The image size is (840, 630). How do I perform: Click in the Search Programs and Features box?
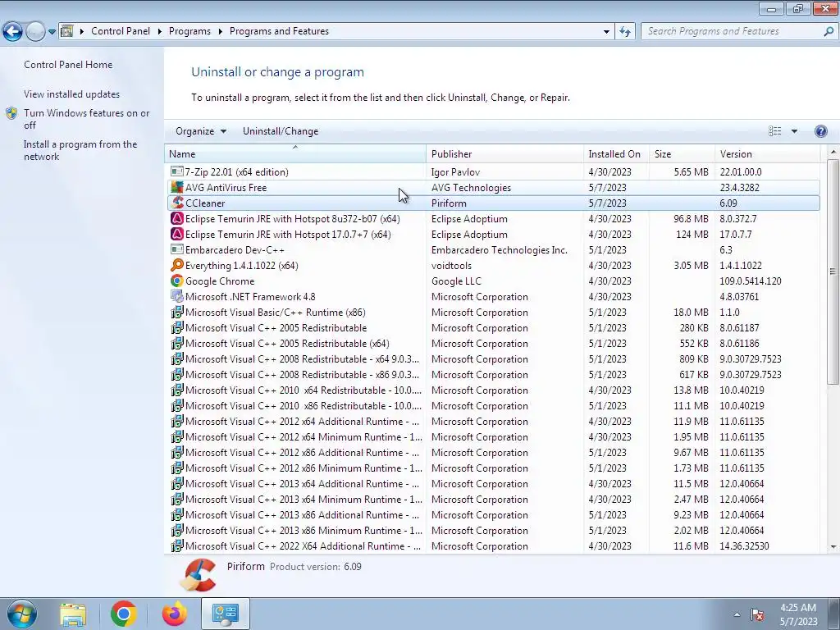click(732, 31)
